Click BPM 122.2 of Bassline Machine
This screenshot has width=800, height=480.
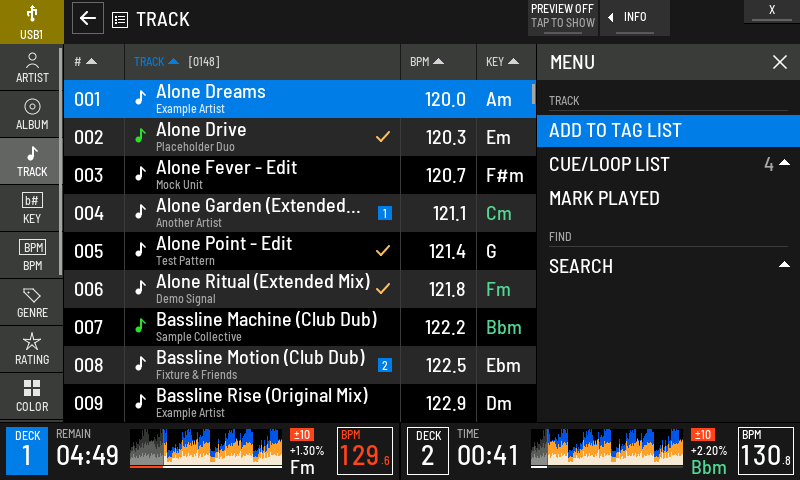(x=445, y=327)
